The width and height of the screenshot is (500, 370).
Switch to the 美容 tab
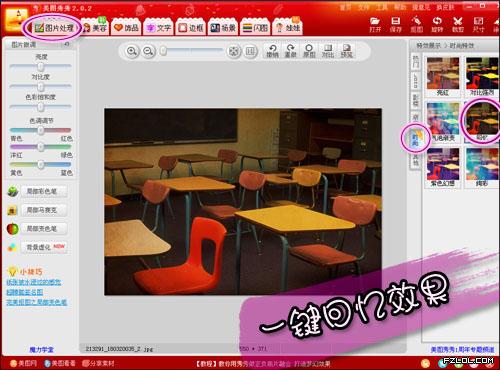tap(95, 27)
